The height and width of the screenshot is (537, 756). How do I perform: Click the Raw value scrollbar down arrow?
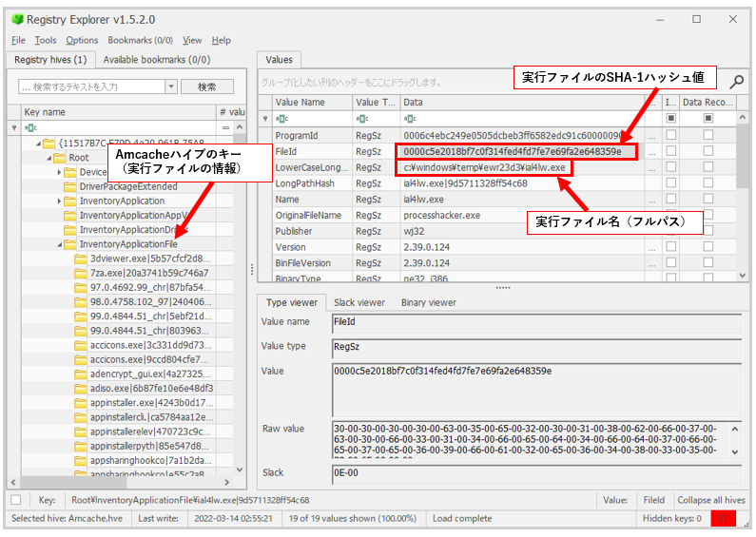coord(735,451)
